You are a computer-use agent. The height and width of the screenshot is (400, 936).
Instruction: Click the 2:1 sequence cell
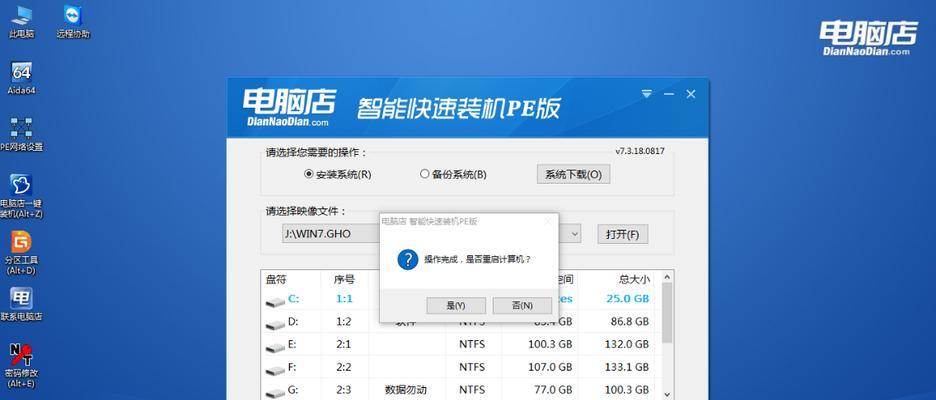click(x=343, y=344)
